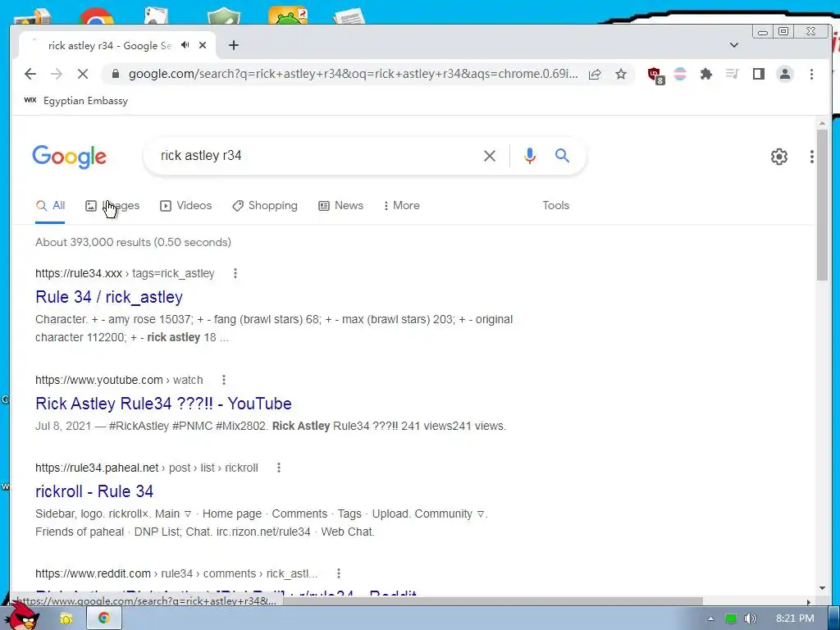The width and height of the screenshot is (840, 630).
Task: Click the address bar URL
Action: pyautogui.click(x=353, y=74)
